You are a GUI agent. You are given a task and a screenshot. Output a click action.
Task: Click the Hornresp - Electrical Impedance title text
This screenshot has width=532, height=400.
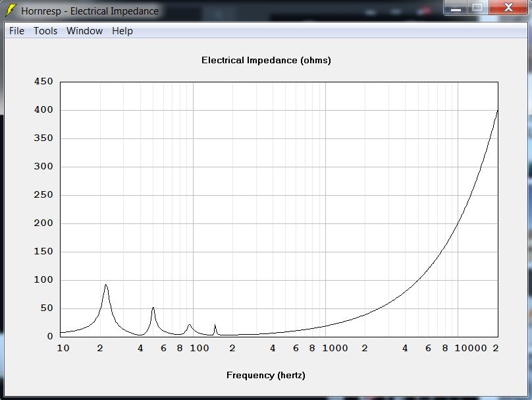[90, 11]
